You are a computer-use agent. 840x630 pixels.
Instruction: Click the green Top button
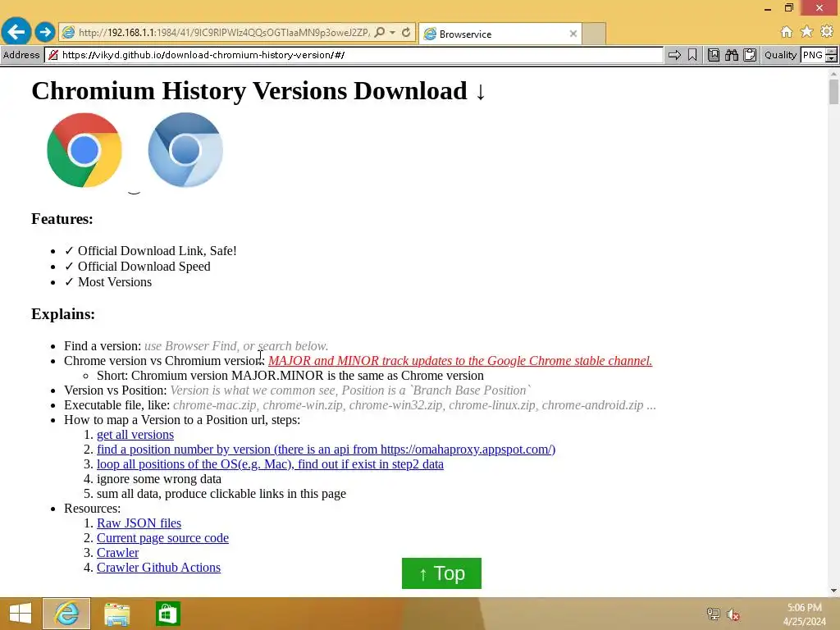coord(441,573)
